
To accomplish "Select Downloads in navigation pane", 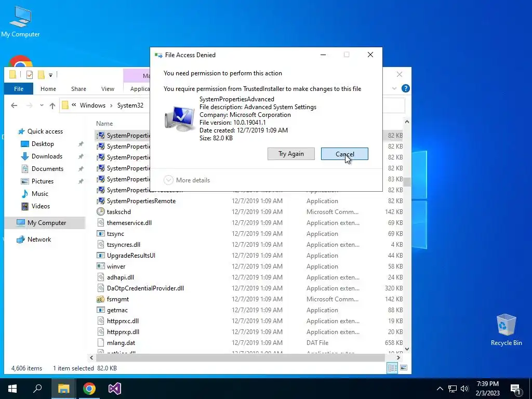I will click(47, 156).
